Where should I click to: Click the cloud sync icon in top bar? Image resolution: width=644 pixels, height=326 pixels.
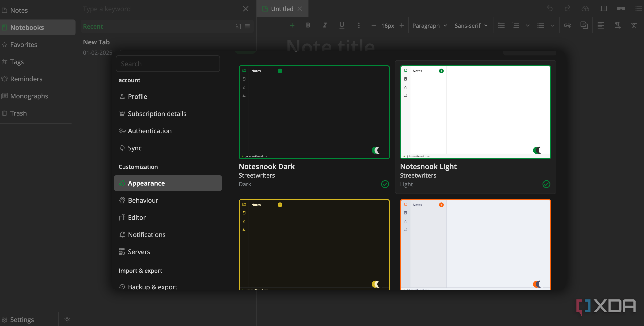pyautogui.click(x=585, y=9)
